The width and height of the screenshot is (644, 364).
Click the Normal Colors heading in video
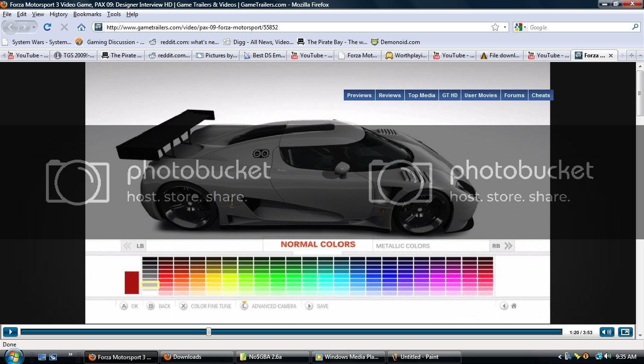318,245
